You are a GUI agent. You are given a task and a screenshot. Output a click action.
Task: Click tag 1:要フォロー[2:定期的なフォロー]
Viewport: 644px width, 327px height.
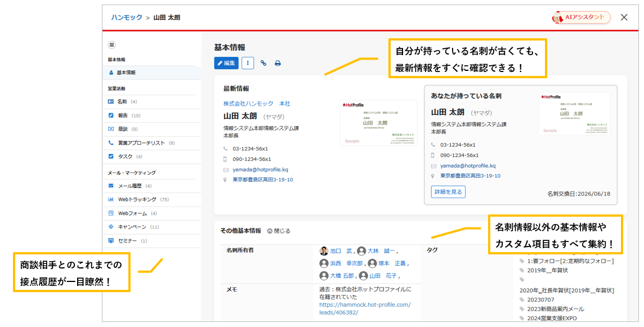pos(570,261)
